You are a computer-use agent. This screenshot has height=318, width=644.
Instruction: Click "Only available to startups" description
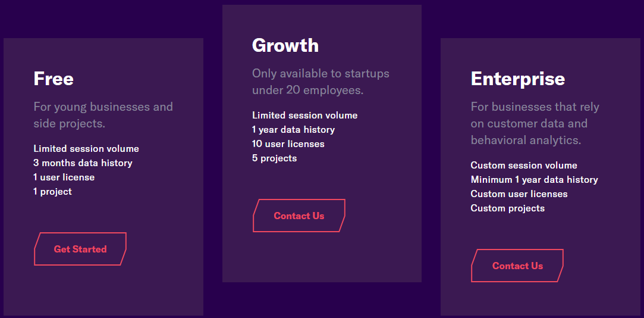tap(321, 82)
